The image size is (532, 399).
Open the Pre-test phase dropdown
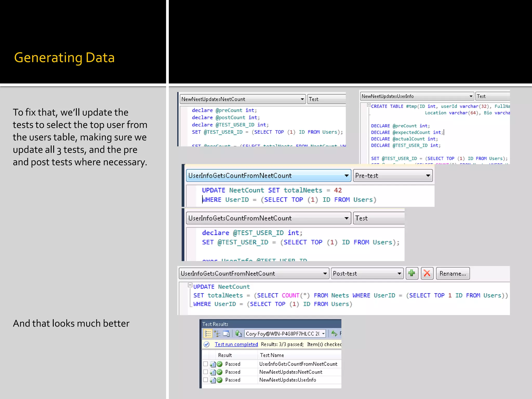(393, 176)
